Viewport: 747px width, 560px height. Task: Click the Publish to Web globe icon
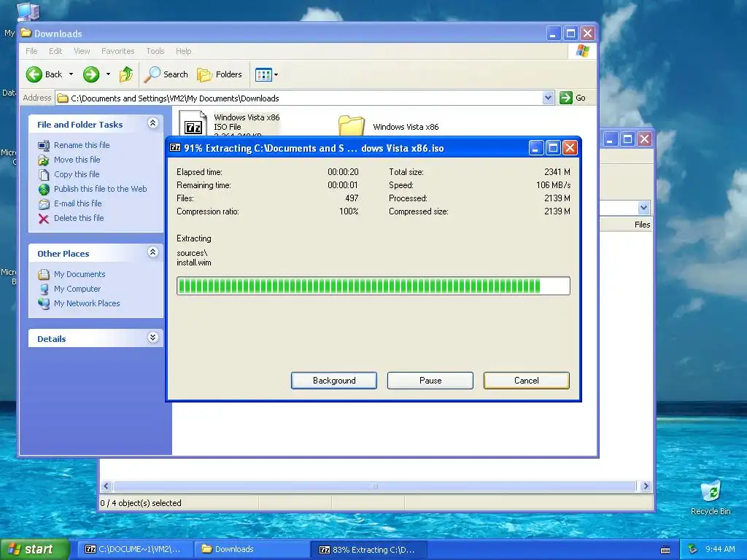click(x=43, y=189)
